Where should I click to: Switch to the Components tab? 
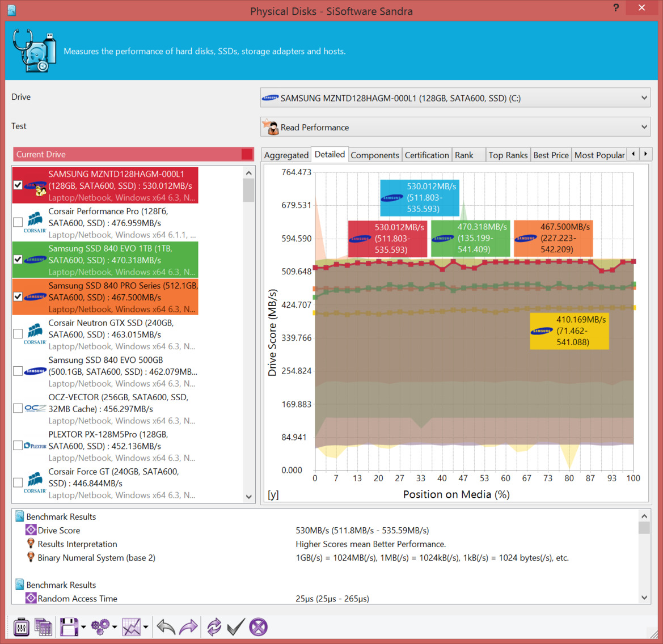pyautogui.click(x=375, y=155)
